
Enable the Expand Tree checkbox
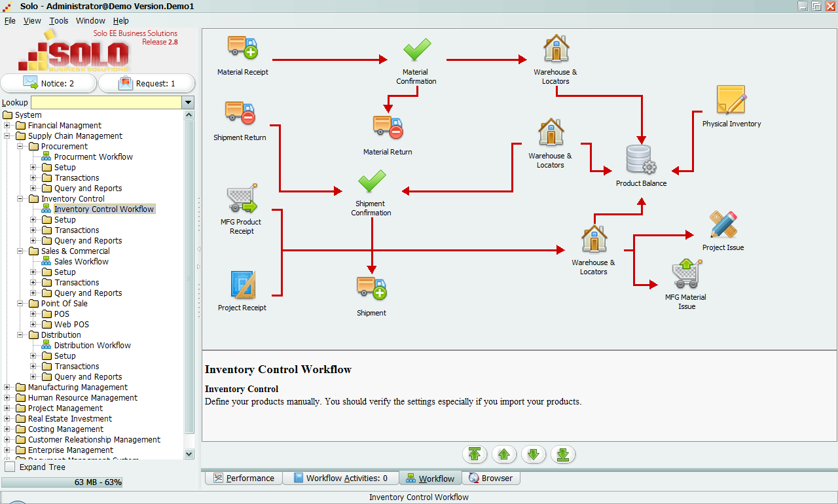(10, 467)
